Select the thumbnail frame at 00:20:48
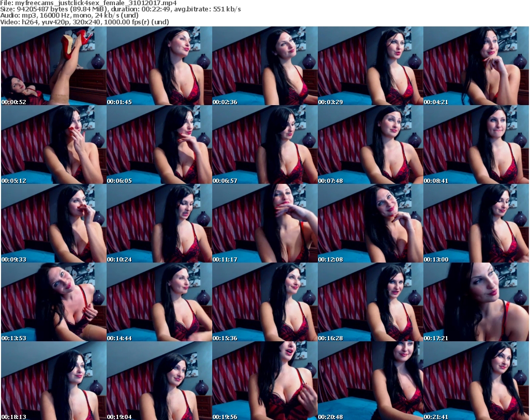This screenshot has width=530, height=420. (x=370, y=381)
